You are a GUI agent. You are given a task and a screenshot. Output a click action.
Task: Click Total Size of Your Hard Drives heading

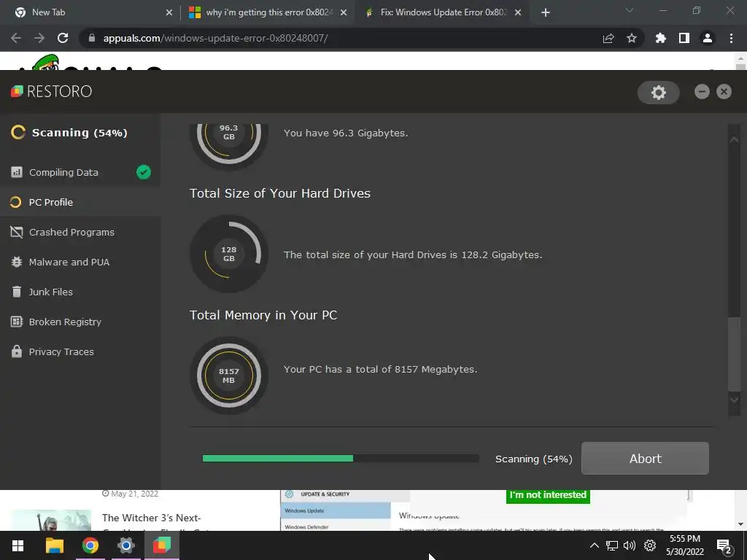coord(279,193)
